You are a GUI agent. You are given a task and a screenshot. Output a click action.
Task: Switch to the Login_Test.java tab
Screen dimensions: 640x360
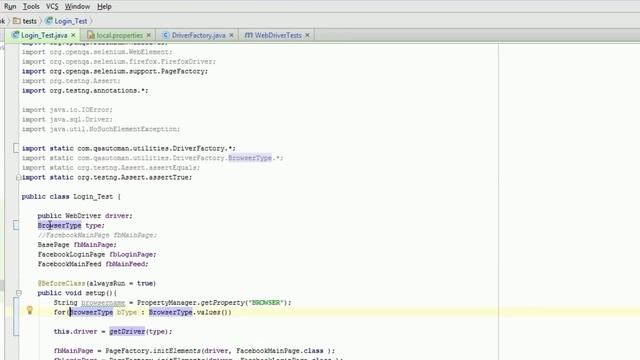44,36
